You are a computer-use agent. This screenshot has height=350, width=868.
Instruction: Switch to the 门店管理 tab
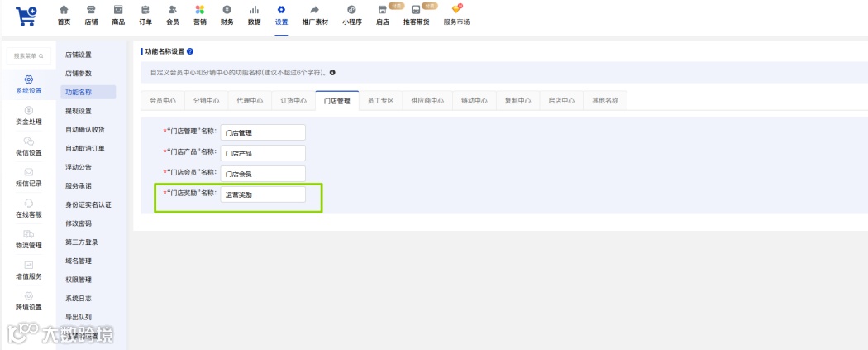(337, 101)
